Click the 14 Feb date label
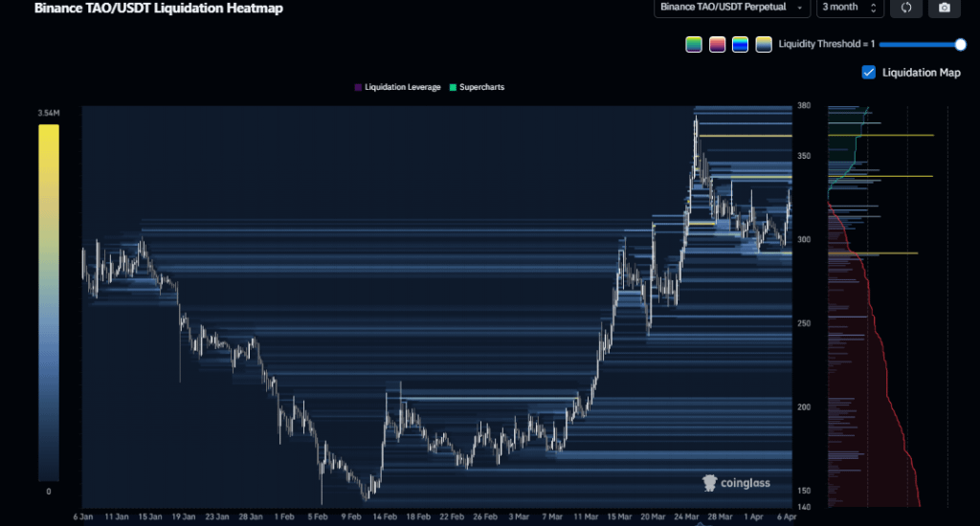 (385, 516)
